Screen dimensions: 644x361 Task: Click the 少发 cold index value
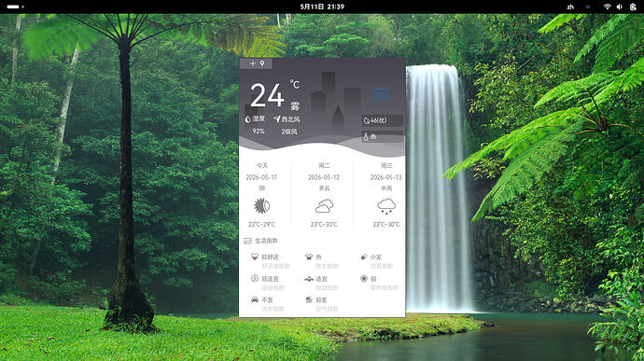pos(376,257)
